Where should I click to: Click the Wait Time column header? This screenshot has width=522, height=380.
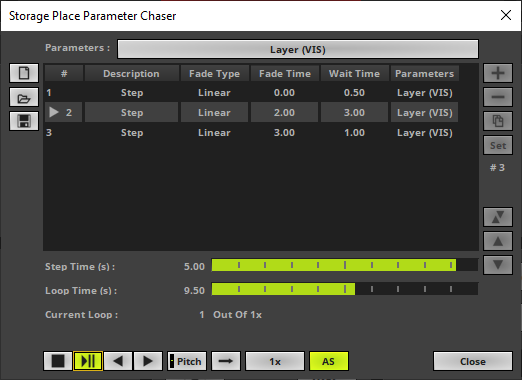[354, 73]
